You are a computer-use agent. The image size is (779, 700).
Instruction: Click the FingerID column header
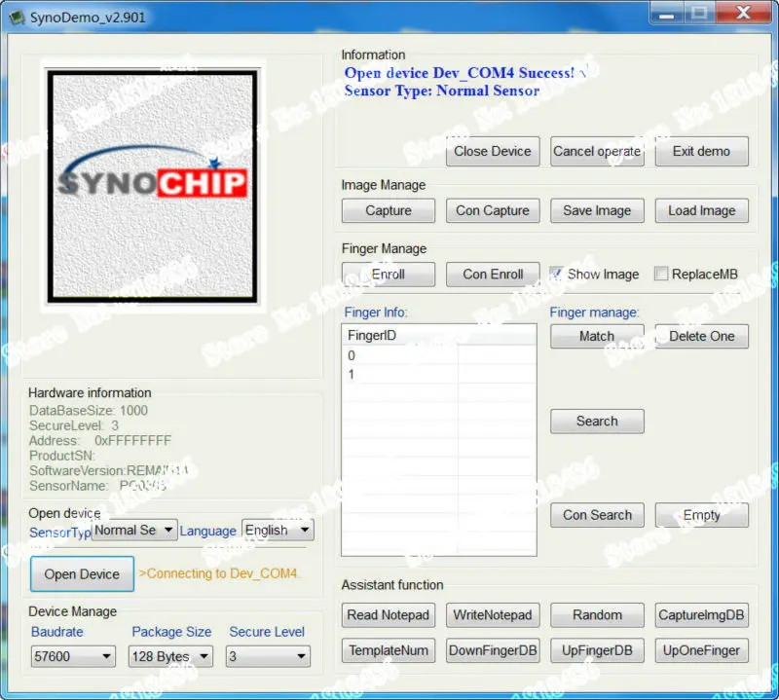(x=400, y=335)
